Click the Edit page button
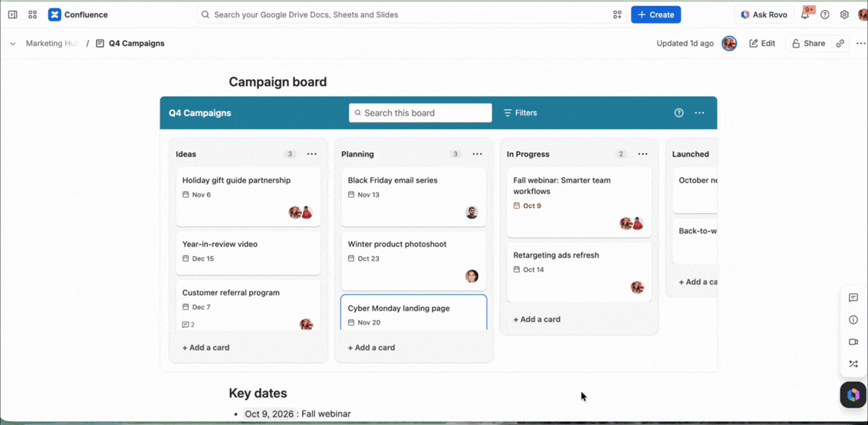 [762, 43]
